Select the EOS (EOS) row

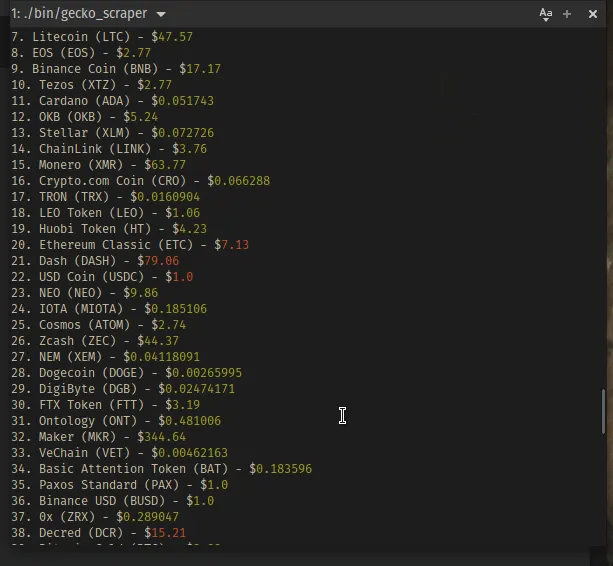[x=81, y=53]
